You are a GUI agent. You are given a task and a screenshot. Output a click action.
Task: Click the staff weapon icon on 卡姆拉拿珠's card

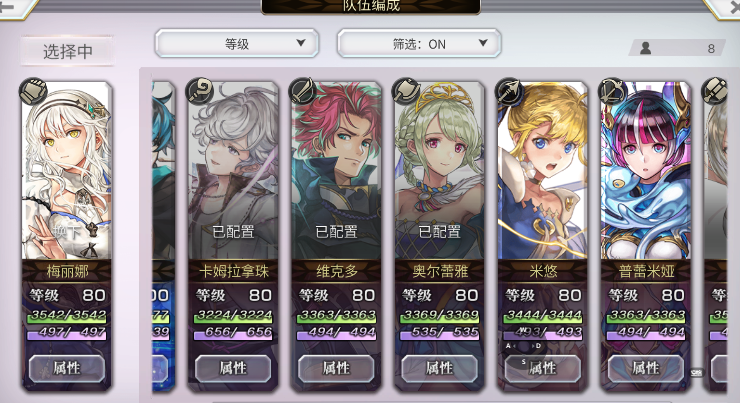(200, 91)
